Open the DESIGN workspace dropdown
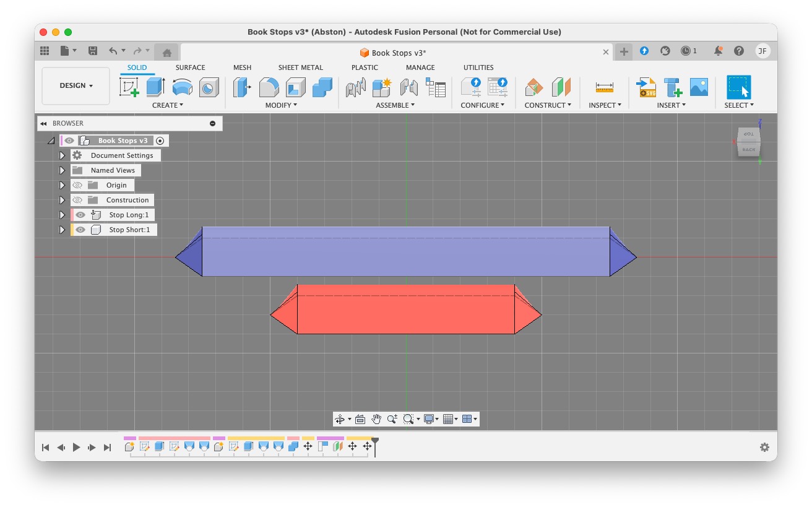This screenshot has width=812, height=507. 76,86
